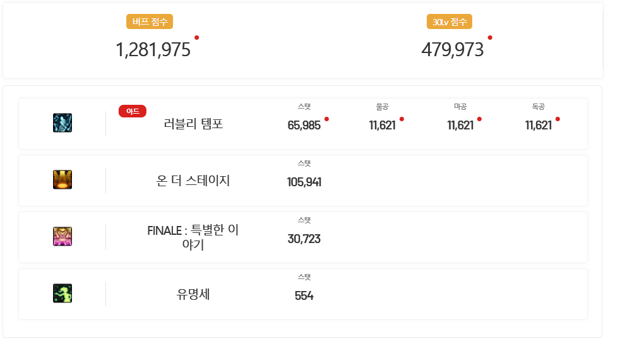The image size is (644, 339).
Task: Select the 버프 점수 badge
Action: (x=150, y=21)
